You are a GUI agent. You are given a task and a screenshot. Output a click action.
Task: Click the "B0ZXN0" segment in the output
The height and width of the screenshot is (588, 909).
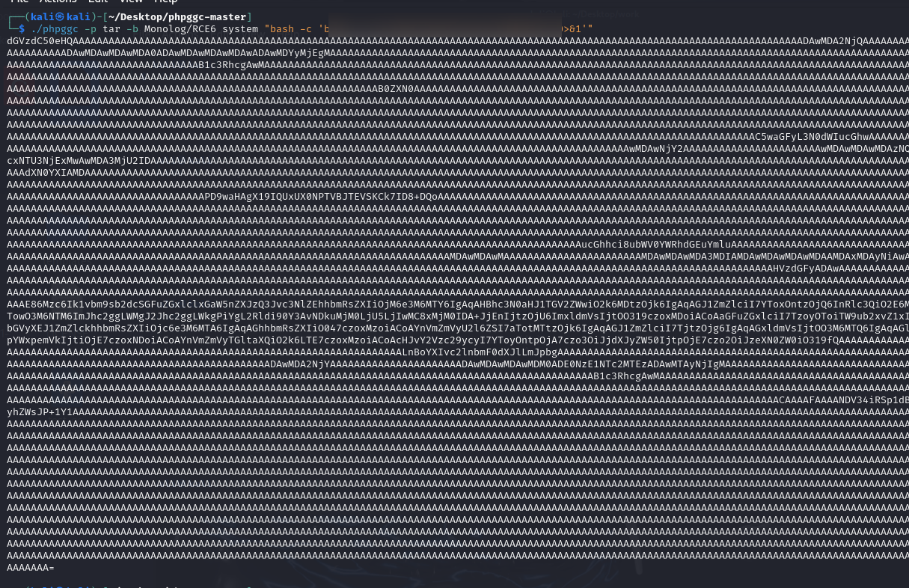click(397, 88)
